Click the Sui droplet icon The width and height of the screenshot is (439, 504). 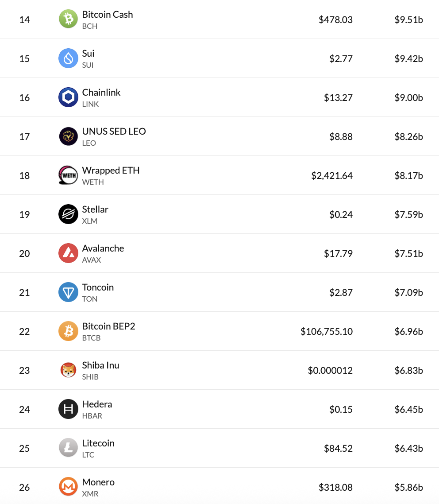click(68, 58)
